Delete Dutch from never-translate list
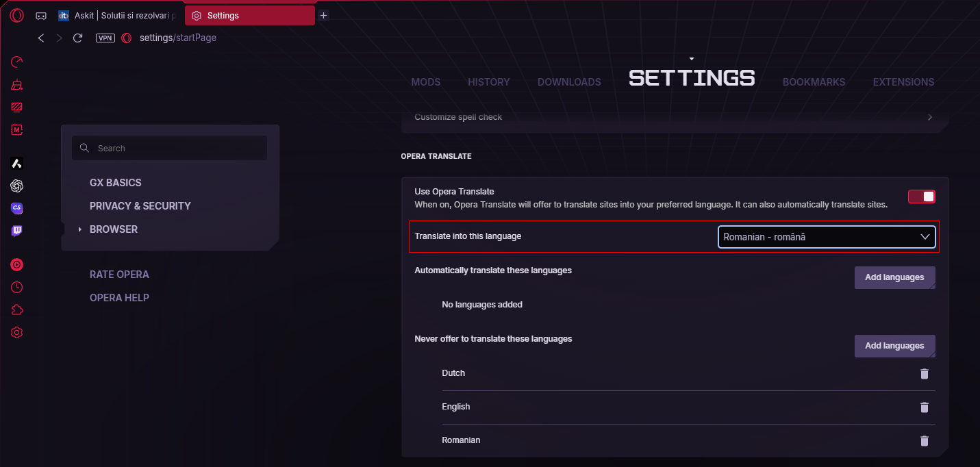Viewport: 980px width, 467px height. (924, 373)
